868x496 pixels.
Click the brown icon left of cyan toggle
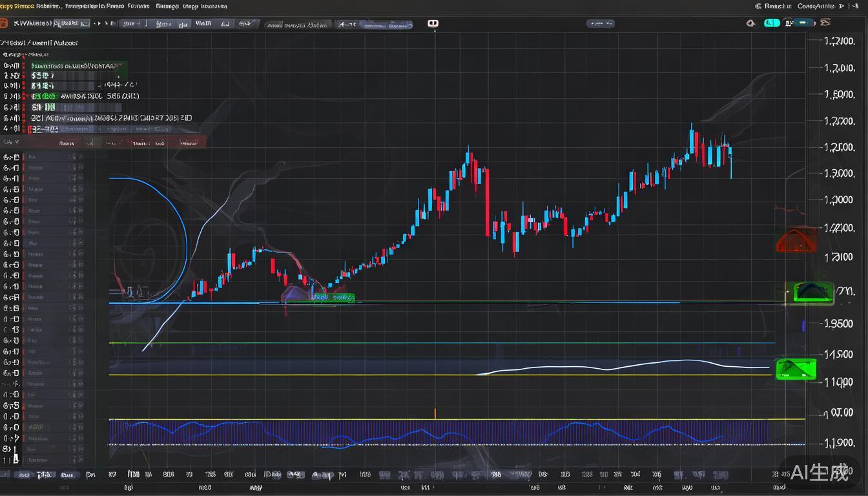[750, 23]
